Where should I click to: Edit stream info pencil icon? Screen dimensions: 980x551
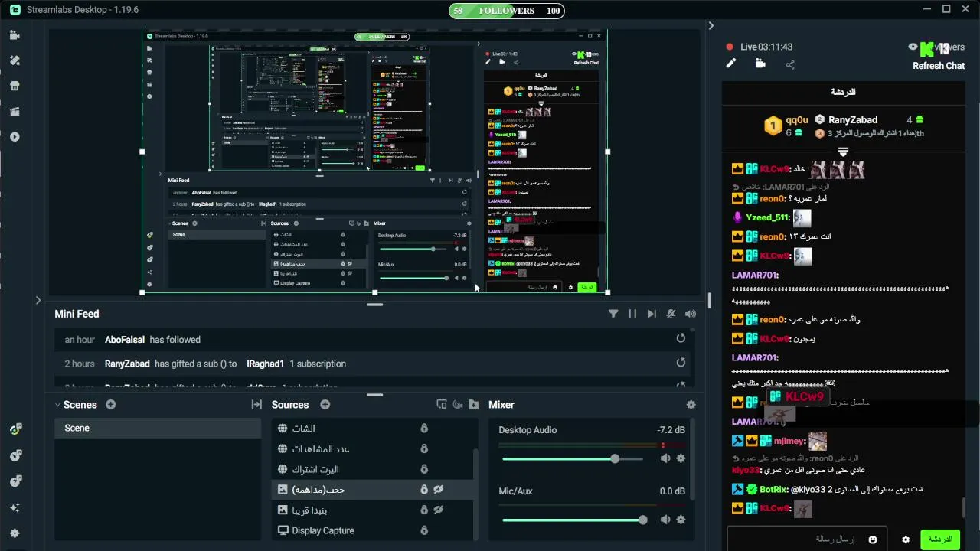click(730, 64)
